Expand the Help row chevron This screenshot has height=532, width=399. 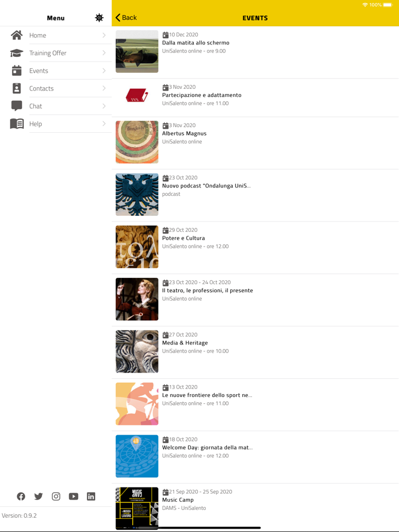coord(104,124)
